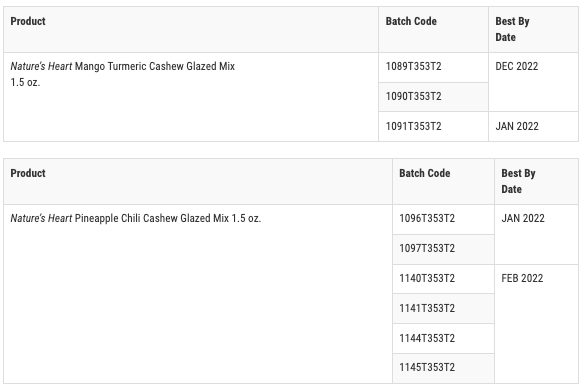
Task: Select batch code 1144T353T2
Action: click(427, 338)
